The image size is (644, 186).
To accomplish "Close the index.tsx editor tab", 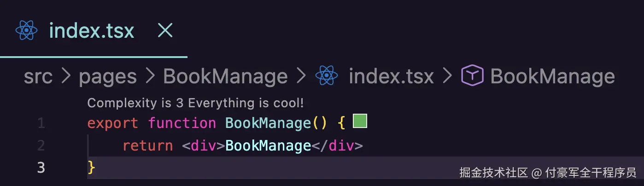I will [165, 30].
